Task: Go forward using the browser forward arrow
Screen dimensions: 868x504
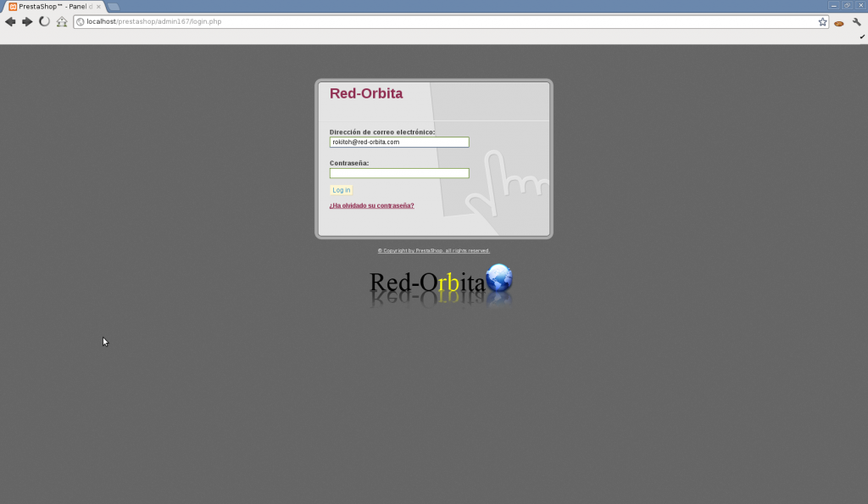Action: (x=27, y=21)
